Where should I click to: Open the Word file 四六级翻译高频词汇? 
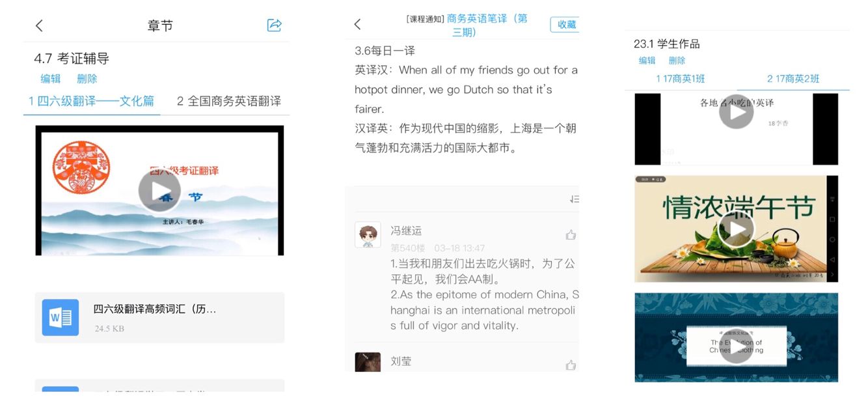coord(159,318)
